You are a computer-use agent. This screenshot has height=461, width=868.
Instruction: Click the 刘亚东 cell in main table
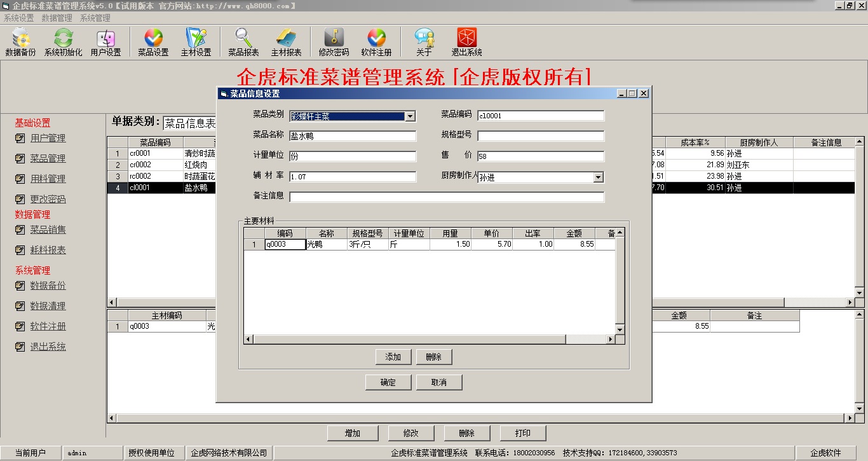(x=759, y=165)
